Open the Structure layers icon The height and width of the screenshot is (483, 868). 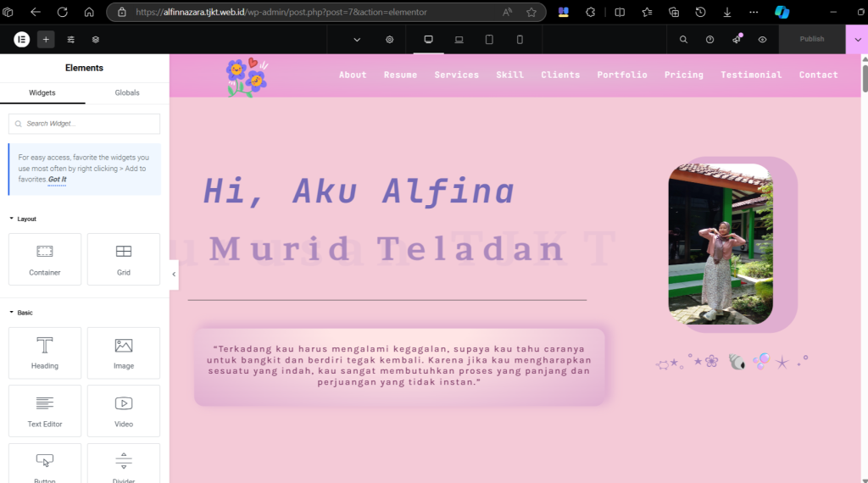coord(96,39)
